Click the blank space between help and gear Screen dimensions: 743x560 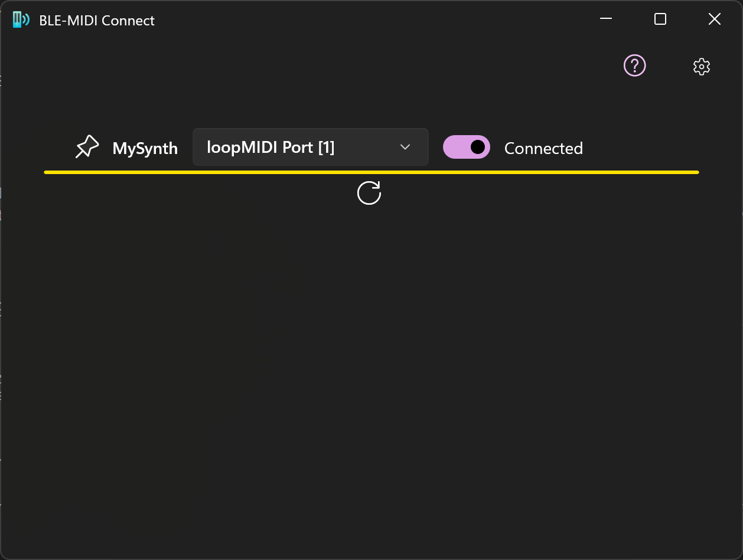(669, 66)
